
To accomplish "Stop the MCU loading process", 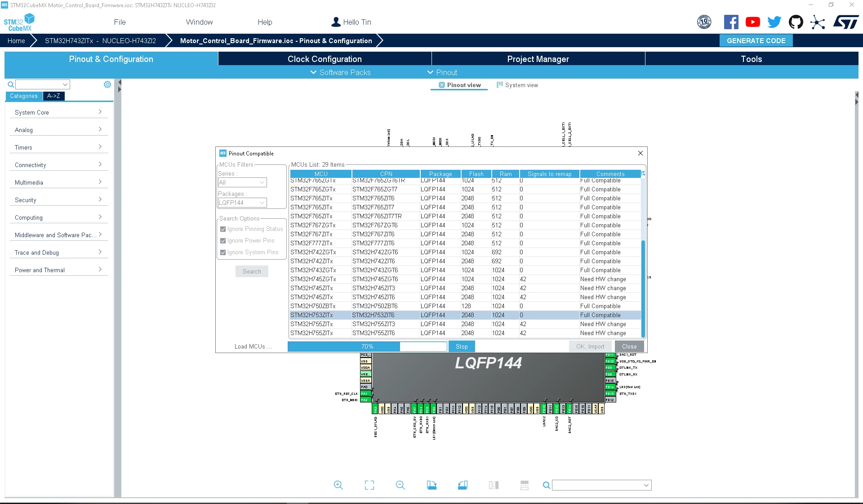I will pos(462,346).
